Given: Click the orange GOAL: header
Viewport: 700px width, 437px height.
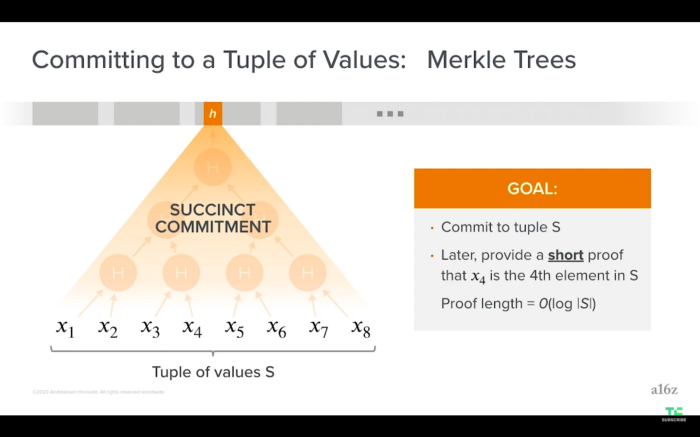Looking at the screenshot, I should (x=532, y=188).
